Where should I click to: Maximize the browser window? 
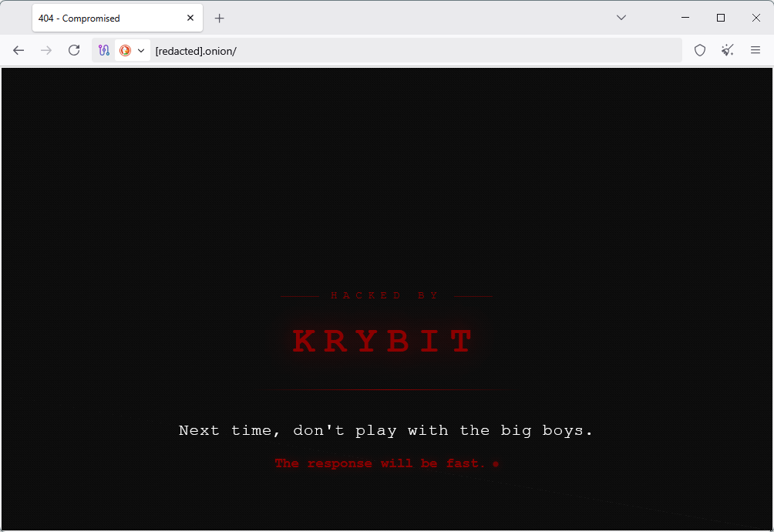pos(721,18)
